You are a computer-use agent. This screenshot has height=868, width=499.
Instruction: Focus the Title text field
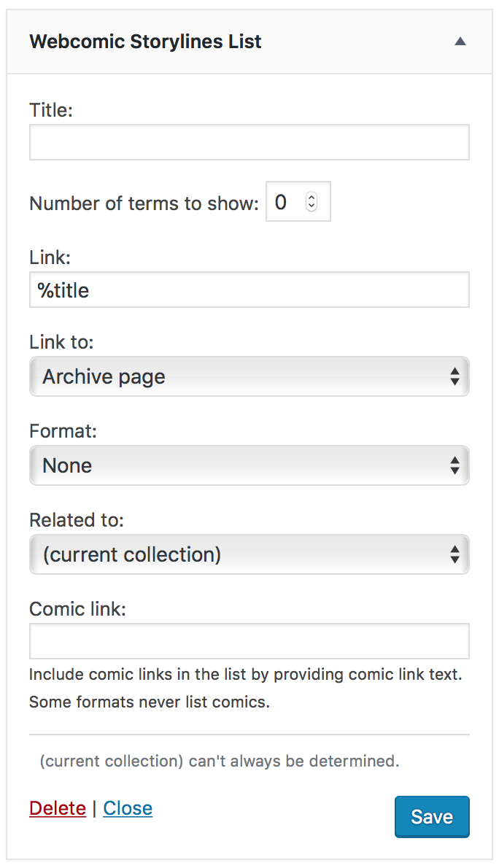click(x=249, y=142)
